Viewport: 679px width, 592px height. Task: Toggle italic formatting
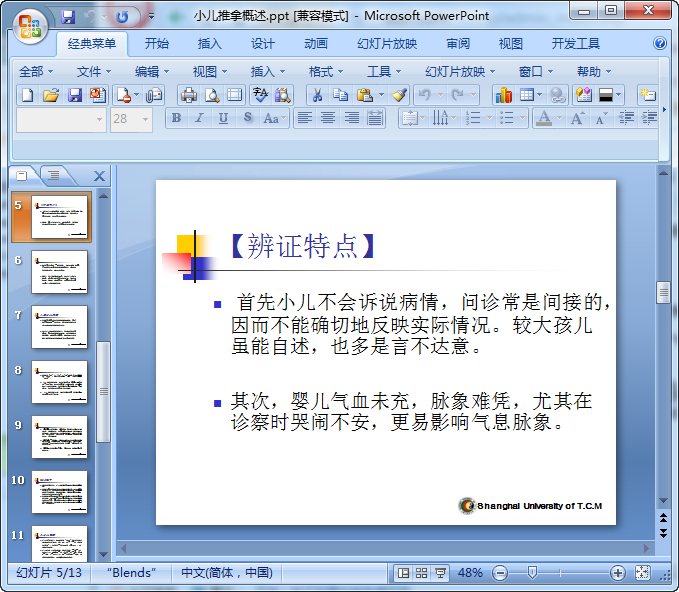(199, 118)
